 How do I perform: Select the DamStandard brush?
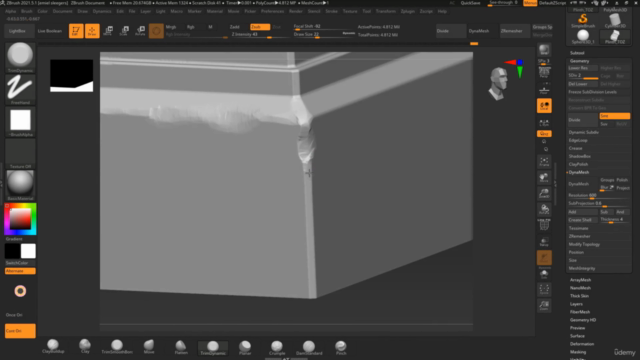point(309,347)
